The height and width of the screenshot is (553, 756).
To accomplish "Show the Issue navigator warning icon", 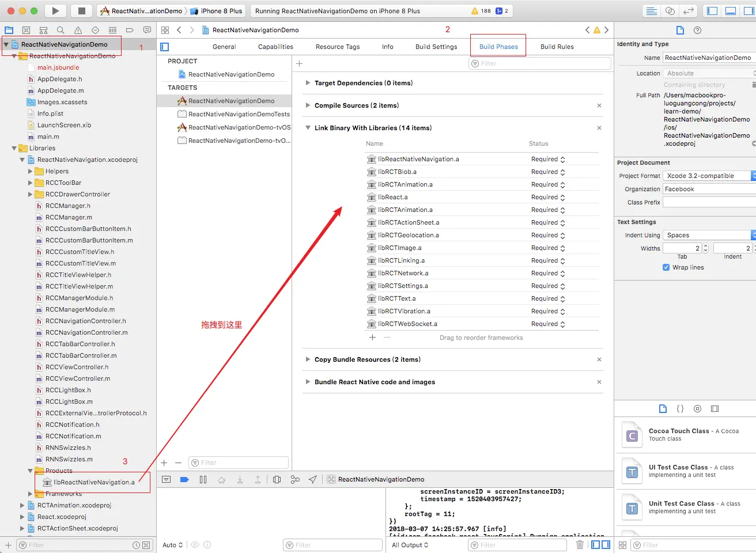I will click(78, 30).
